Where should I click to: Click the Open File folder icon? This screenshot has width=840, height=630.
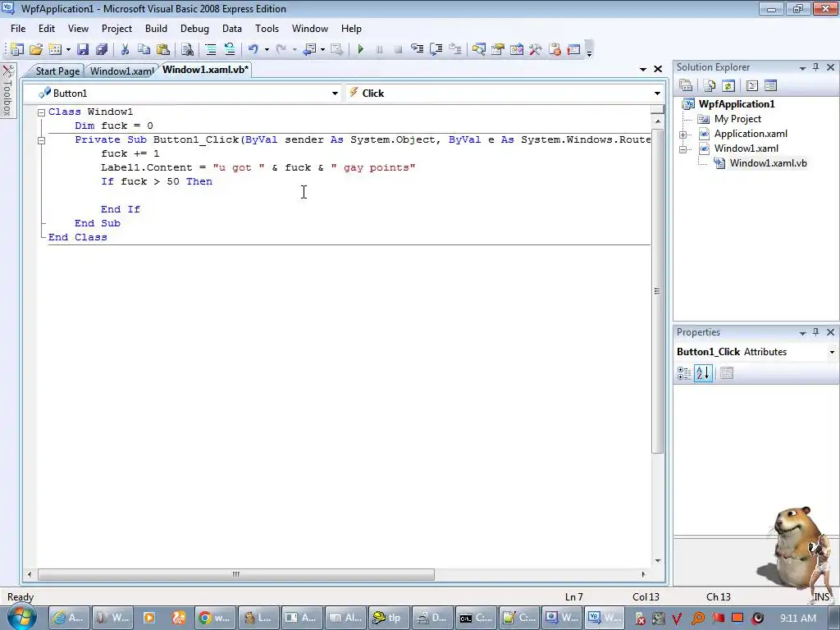click(x=36, y=49)
